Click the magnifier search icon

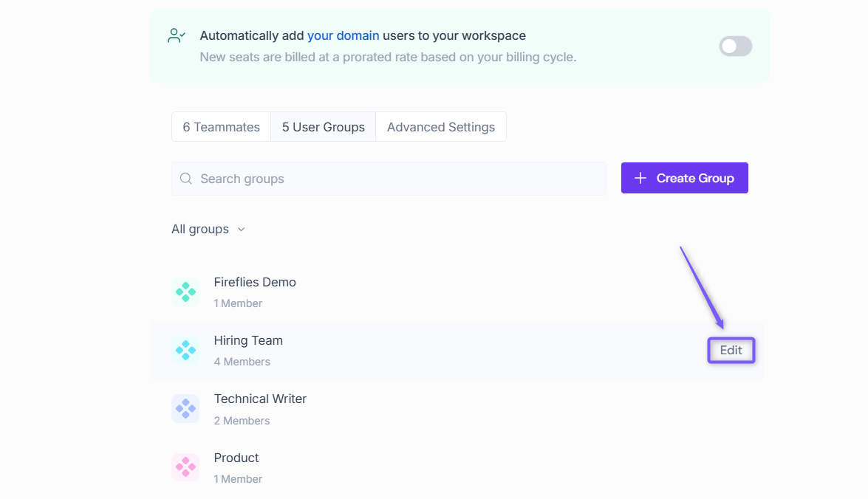186,178
